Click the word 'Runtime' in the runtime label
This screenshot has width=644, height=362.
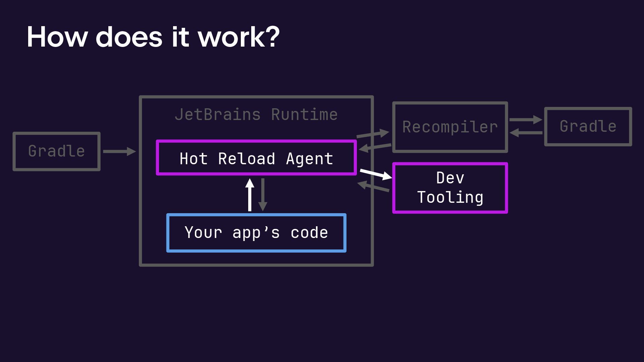pos(304,115)
